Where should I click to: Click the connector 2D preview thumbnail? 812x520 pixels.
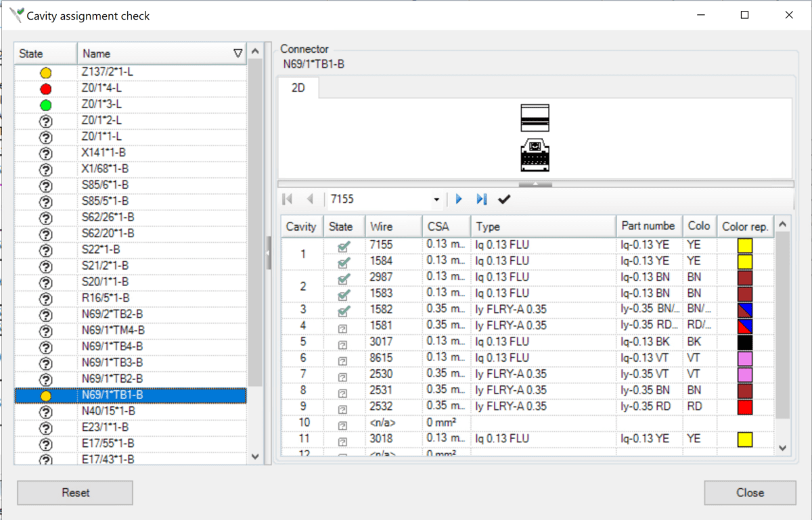pos(535,139)
